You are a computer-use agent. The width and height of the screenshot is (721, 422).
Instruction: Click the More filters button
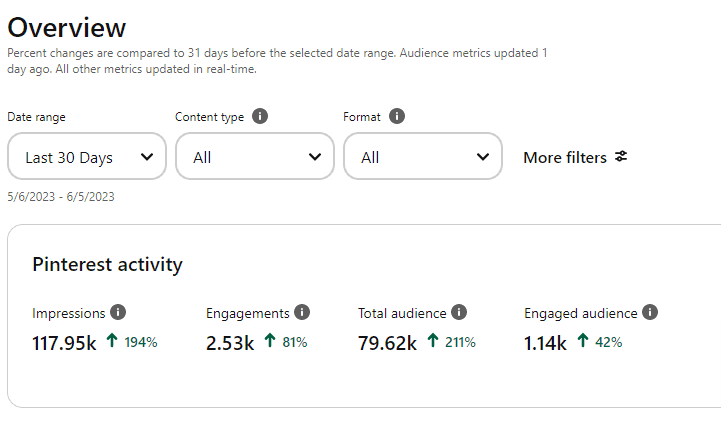pos(565,157)
